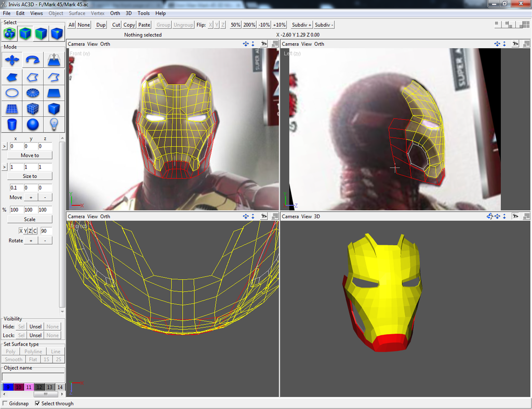
Task: Choose the Sphere tool
Action: pyautogui.click(x=33, y=124)
